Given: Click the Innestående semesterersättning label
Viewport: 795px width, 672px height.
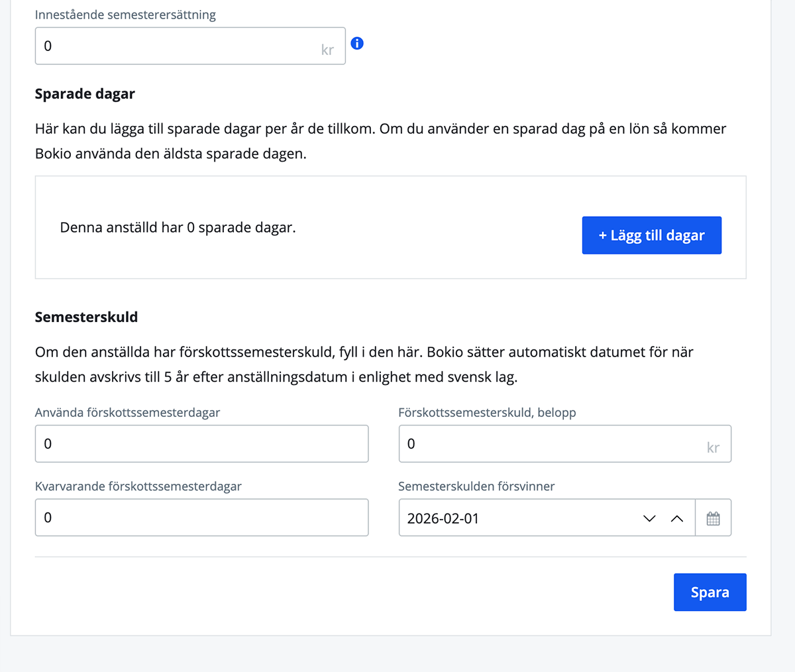Looking at the screenshot, I should pos(125,14).
